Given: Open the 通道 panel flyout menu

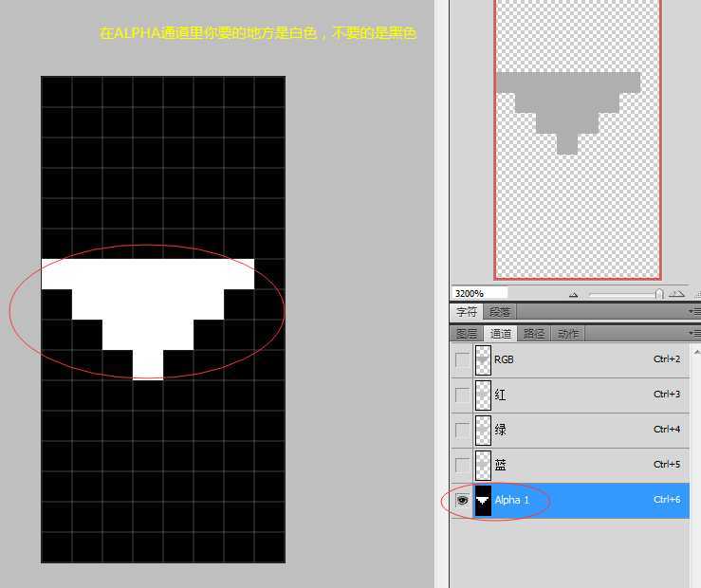Looking at the screenshot, I should point(694,333).
